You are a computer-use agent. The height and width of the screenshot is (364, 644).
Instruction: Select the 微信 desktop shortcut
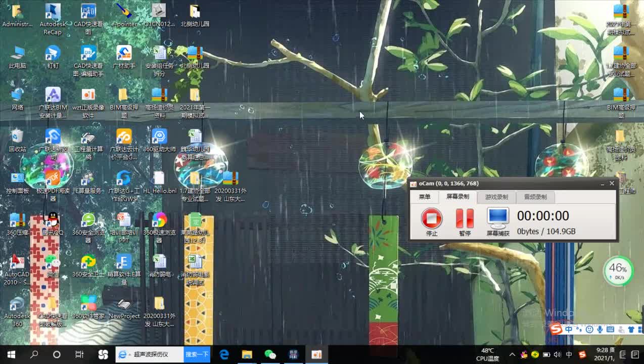tap(53, 266)
